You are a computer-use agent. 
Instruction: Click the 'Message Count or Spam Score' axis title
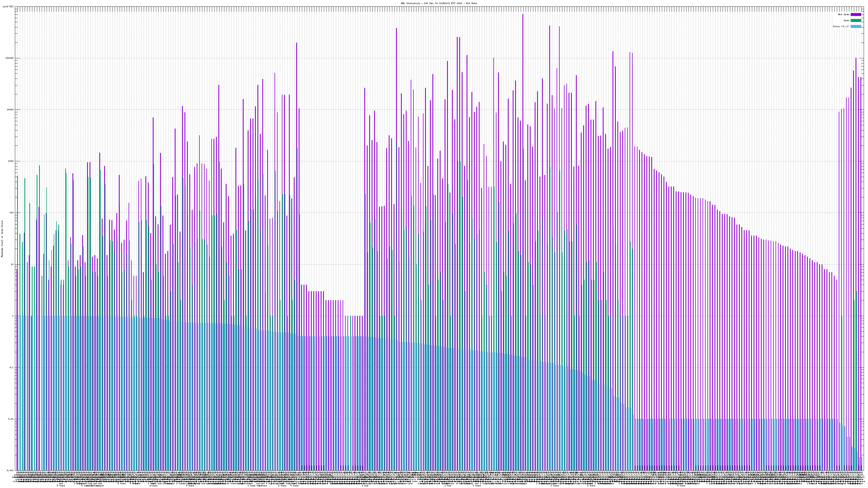(2, 239)
